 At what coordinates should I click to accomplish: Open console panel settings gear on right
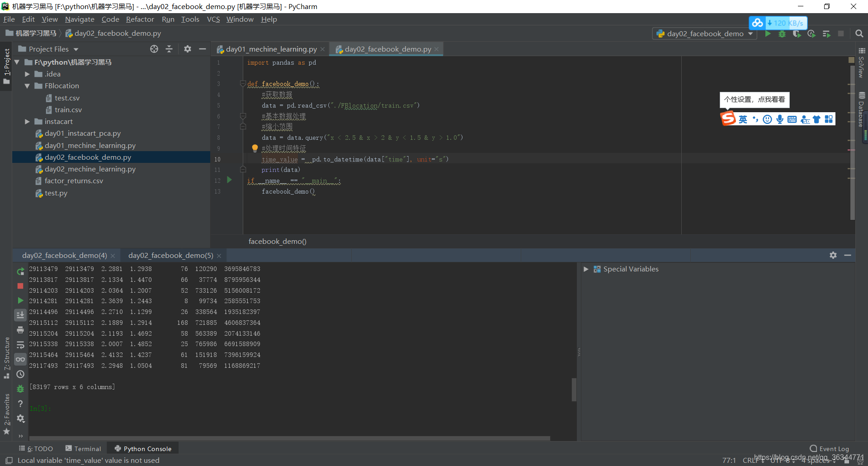833,255
